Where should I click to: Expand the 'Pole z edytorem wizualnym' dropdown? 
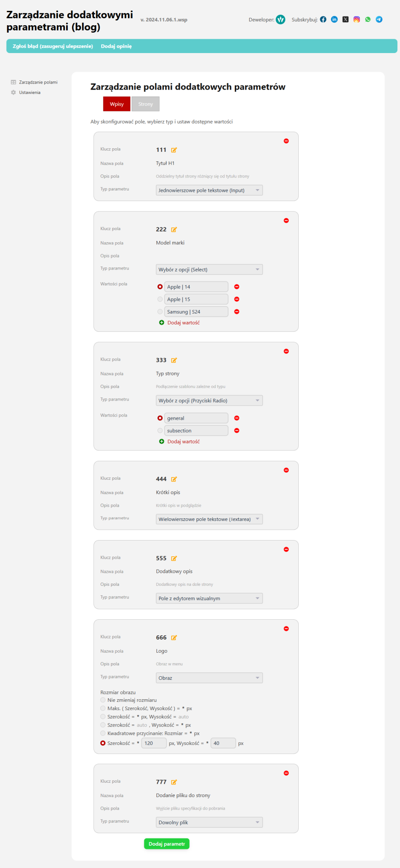point(209,598)
